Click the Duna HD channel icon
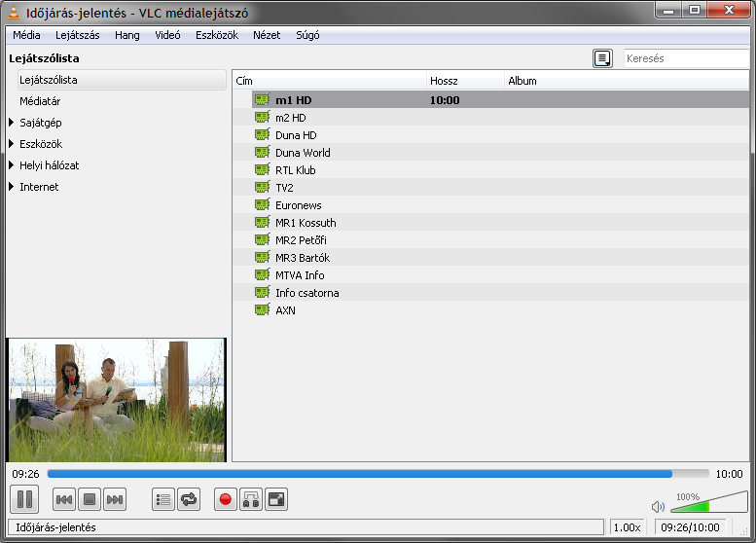The width and height of the screenshot is (756, 543). (x=263, y=135)
